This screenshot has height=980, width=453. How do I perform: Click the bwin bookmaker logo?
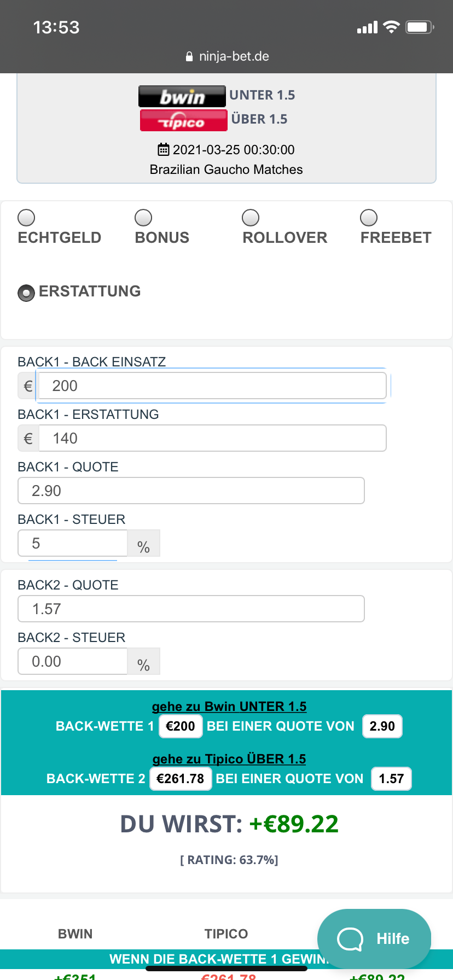[x=182, y=96]
